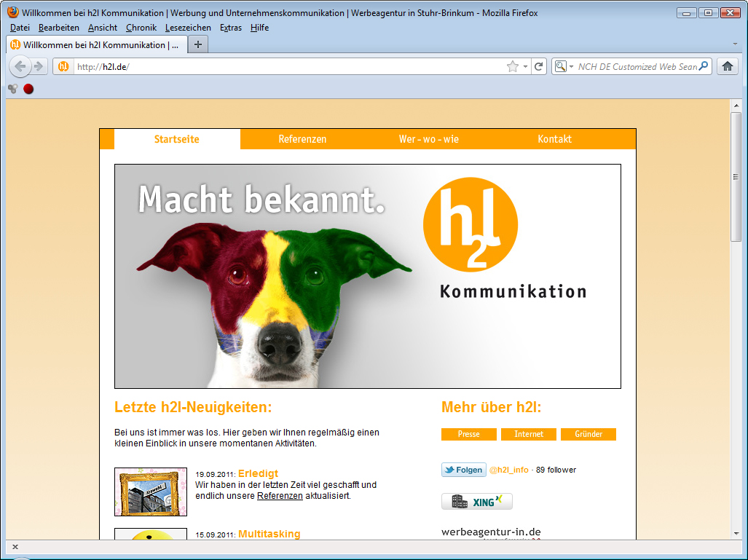Image resolution: width=748 pixels, height=560 pixels.
Task: Click the scrollbar up arrow
Action: 736,105
